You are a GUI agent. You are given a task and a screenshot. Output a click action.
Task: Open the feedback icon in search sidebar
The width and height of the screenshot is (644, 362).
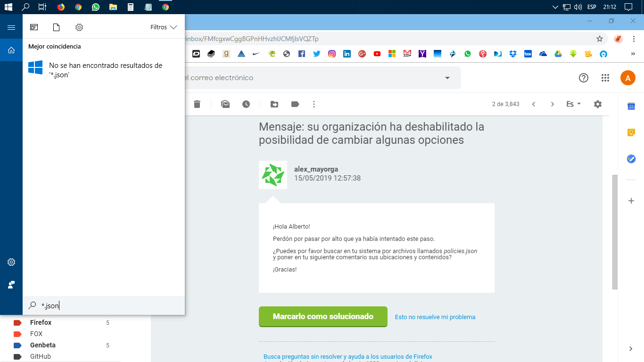tap(11, 285)
